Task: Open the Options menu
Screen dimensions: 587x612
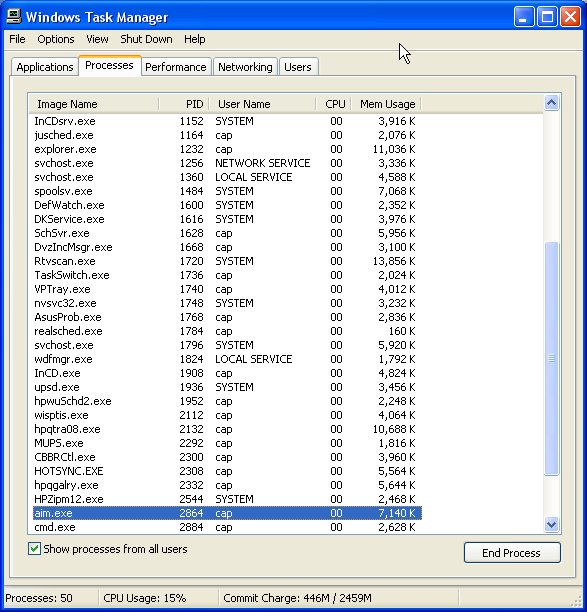Action: 55,39
